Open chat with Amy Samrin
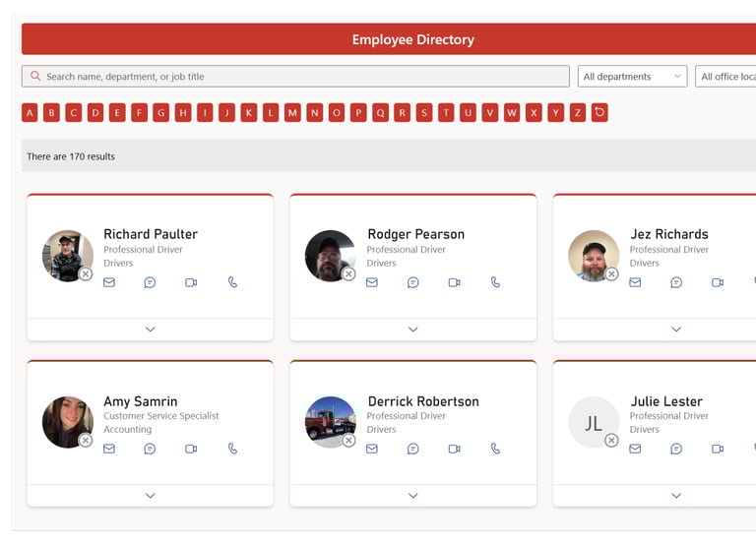 pyautogui.click(x=150, y=449)
